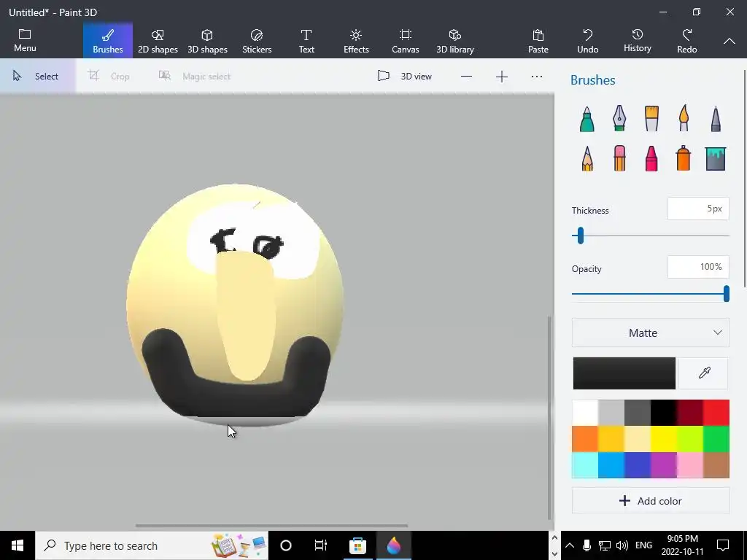747x560 pixels.
Task: Switch to the Brushes tab
Action: [108, 41]
